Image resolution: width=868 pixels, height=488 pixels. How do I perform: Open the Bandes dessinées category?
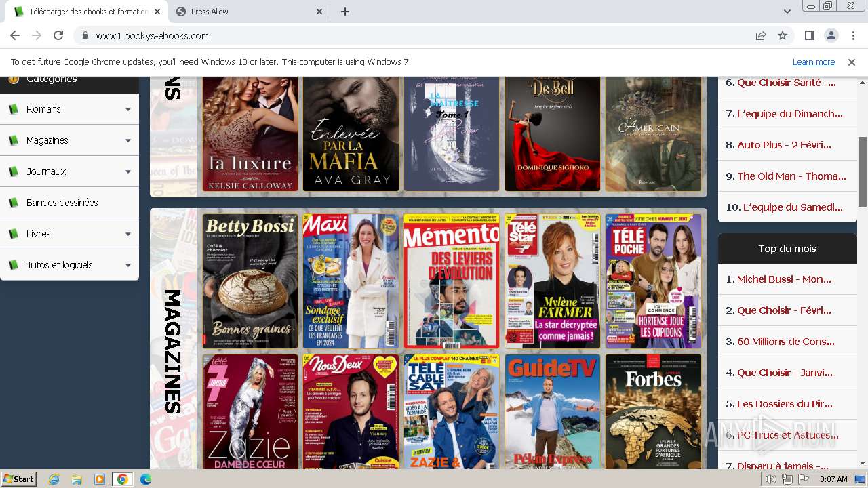tap(62, 203)
